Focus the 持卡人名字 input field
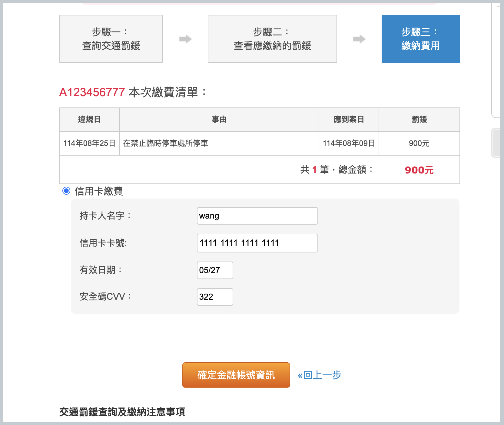Viewport: 504px width, 425px height. click(257, 216)
